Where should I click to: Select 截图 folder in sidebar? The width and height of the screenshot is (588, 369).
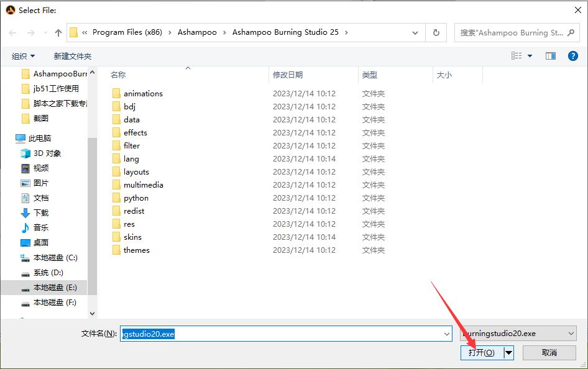pos(35,119)
